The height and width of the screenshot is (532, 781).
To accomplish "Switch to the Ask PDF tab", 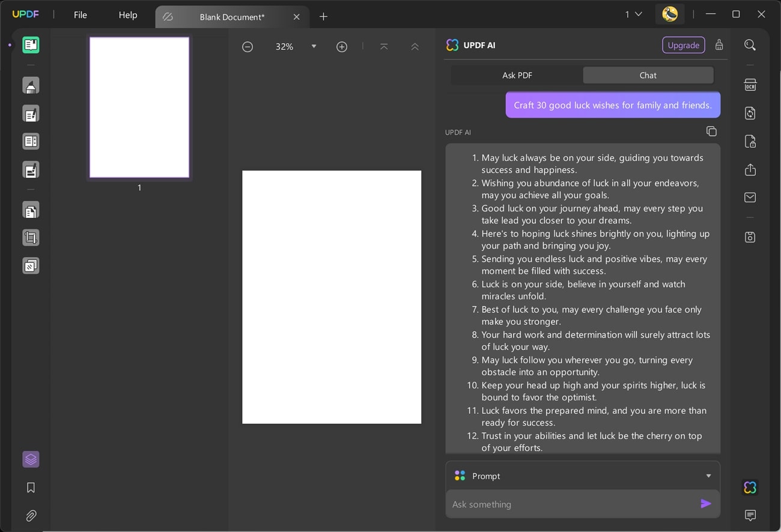I will 517,75.
